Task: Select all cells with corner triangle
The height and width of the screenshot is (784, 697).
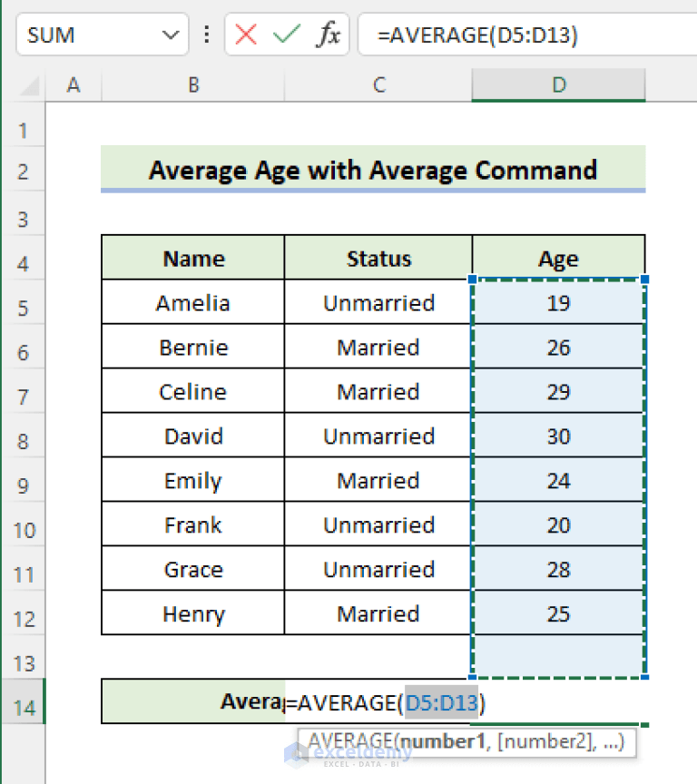Action: click(x=30, y=86)
